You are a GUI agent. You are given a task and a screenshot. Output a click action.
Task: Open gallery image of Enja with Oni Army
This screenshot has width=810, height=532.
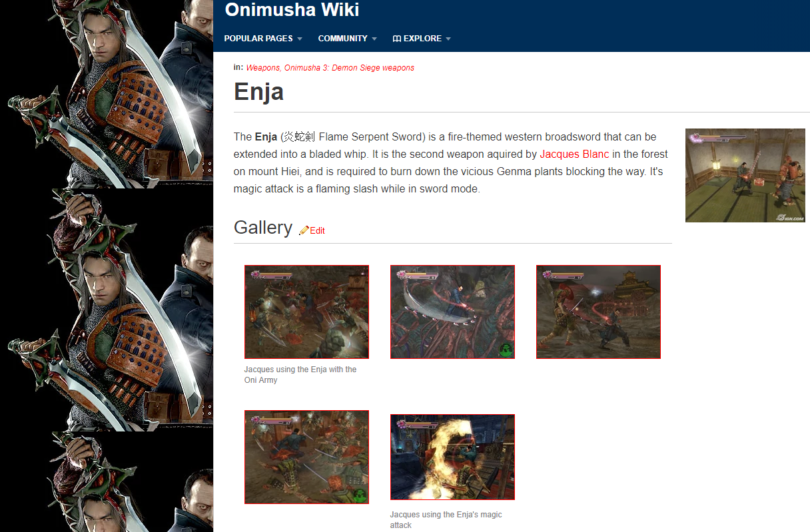point(306,312)
